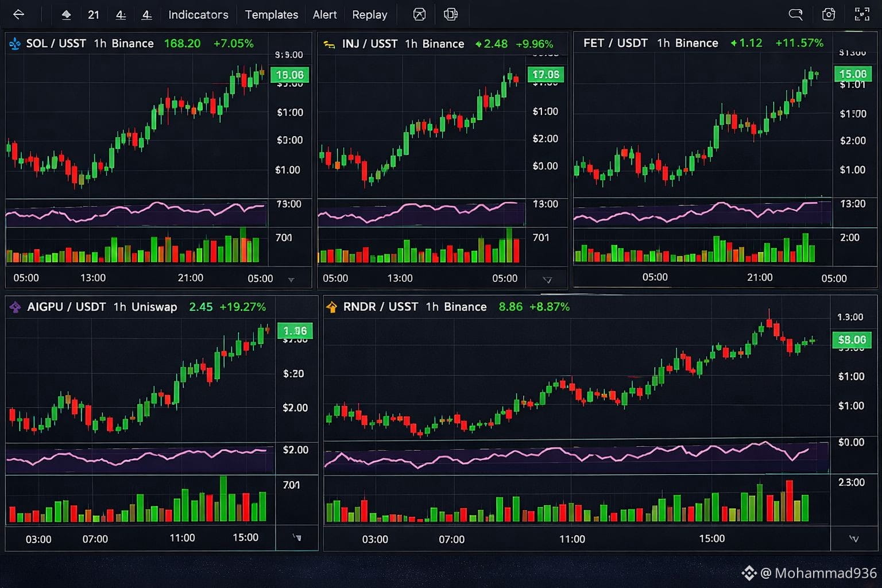882x588 pixels.
Task: Toggle fullscreen mode icon
Action: click(x=862, y=14)
